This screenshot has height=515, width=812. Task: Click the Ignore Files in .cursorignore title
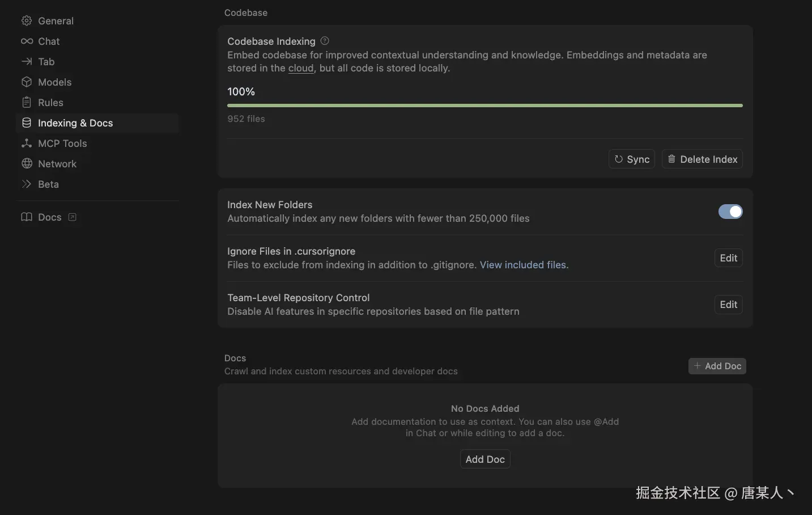pos(291,251)
